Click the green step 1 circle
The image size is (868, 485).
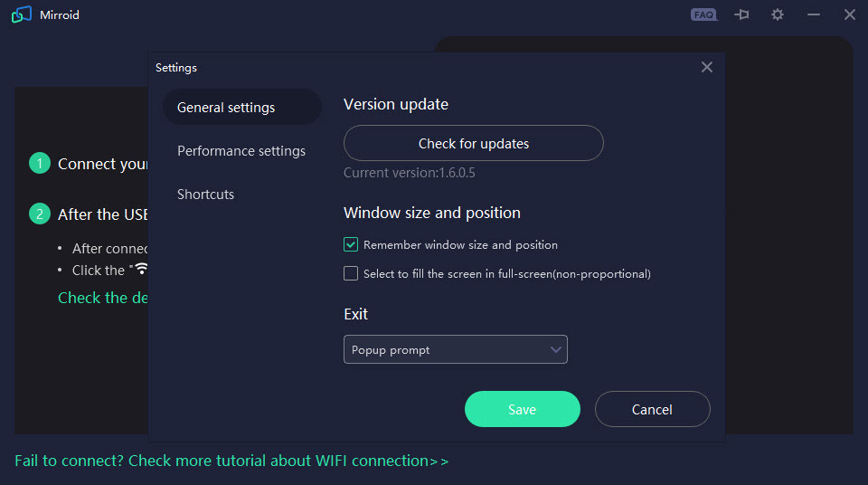(39, 163)
